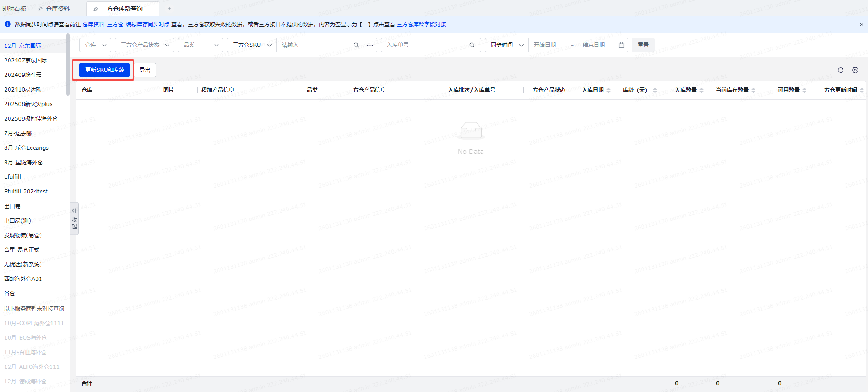Switch to the 即时看板 tab
This screenshot has height=392, width=868.
(x=15, y=9)
